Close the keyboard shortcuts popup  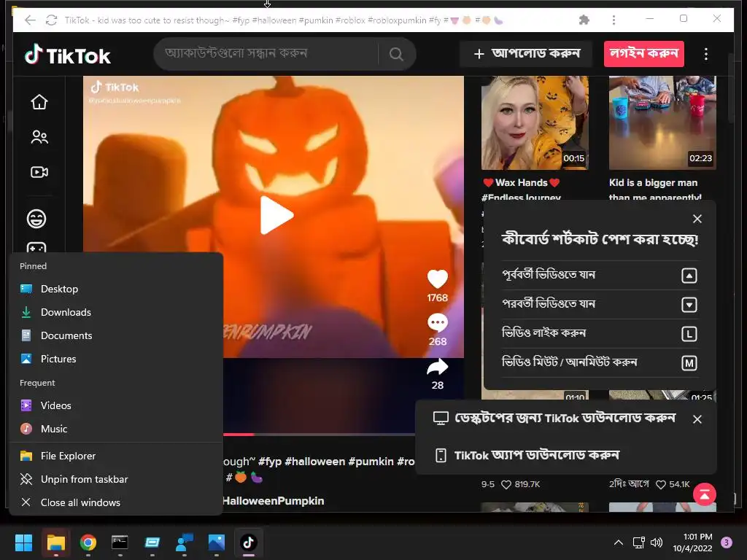tap(697, 219)
